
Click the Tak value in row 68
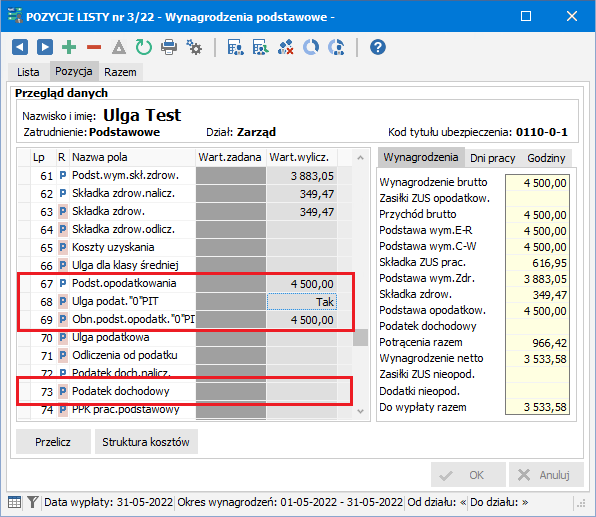pos(302,302)
